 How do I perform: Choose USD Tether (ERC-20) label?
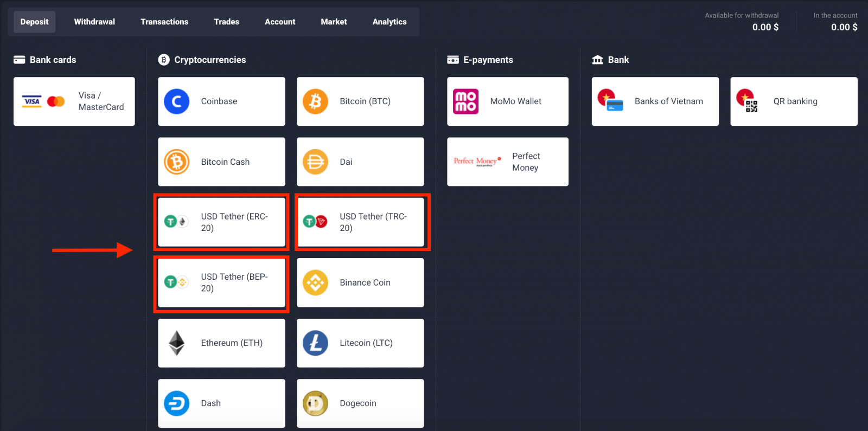234,222
